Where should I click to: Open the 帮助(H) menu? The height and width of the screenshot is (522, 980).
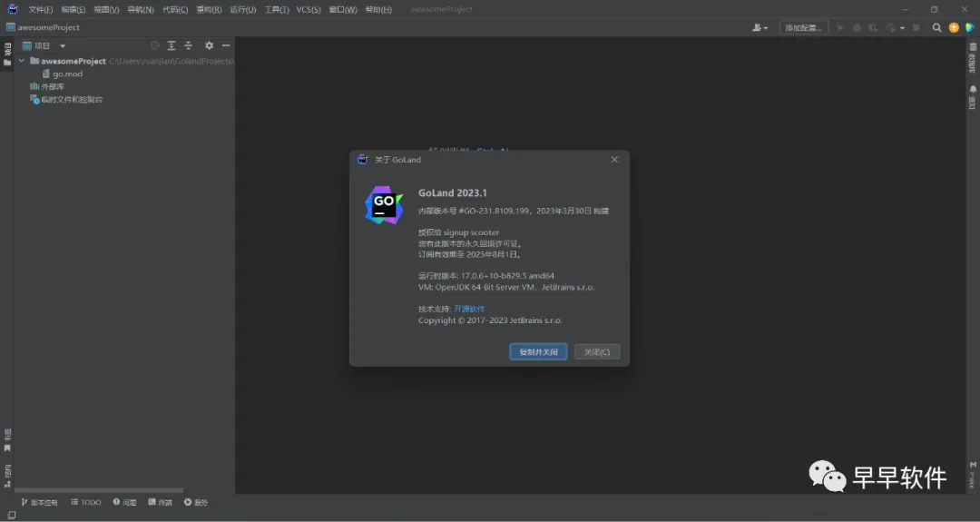tap(378, 9)
